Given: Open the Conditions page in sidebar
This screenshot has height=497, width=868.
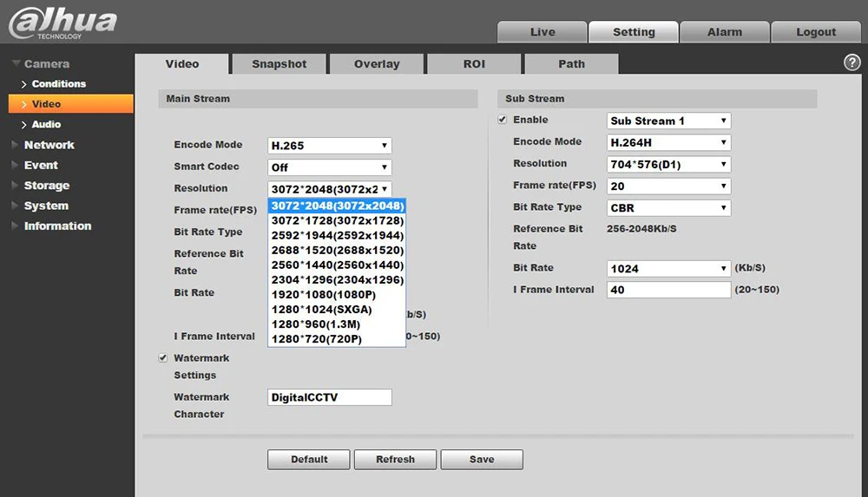Looking at the screenshot, I should pyautogui.click(x=59, y=83).
